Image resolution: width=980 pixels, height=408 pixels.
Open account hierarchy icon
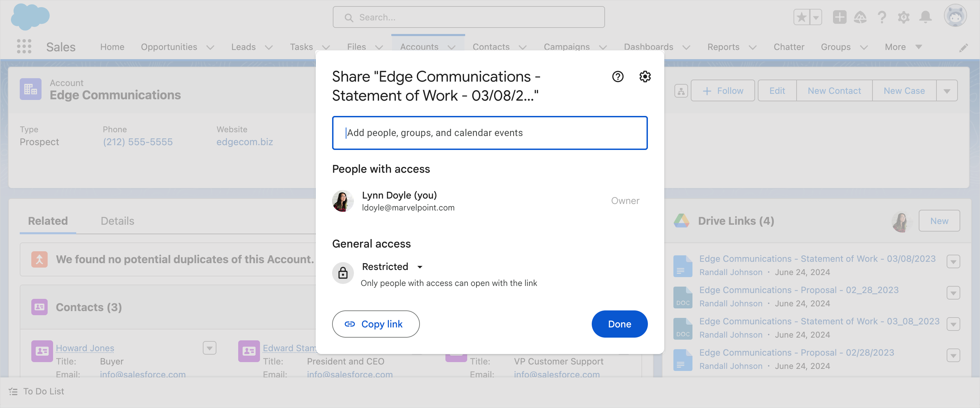tap(681, 91)
